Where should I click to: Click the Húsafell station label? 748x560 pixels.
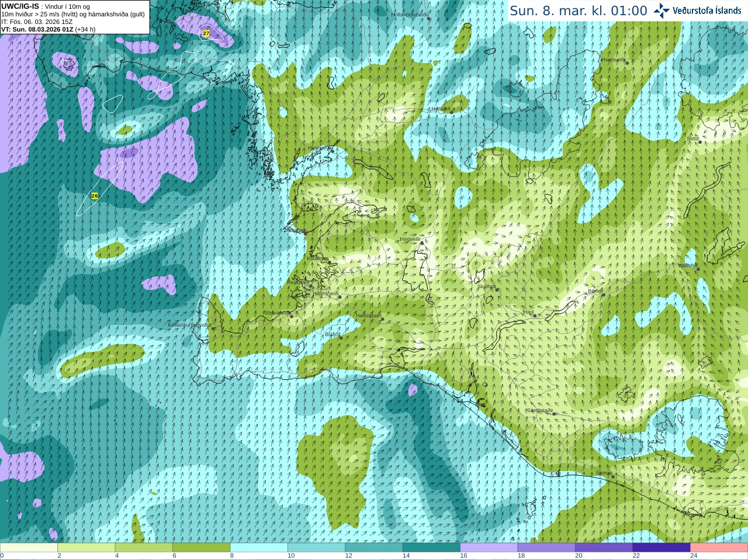tap(440, 109)
